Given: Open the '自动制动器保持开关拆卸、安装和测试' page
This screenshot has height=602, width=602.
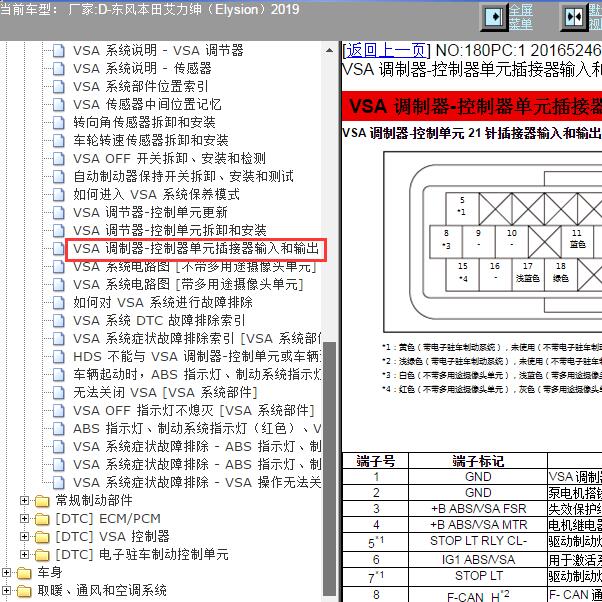Looking at the screenshot, I should (x=184, y=176).
